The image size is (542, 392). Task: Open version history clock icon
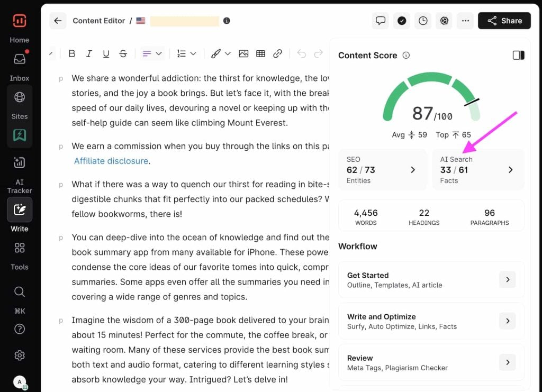click(x=423, y=21)
